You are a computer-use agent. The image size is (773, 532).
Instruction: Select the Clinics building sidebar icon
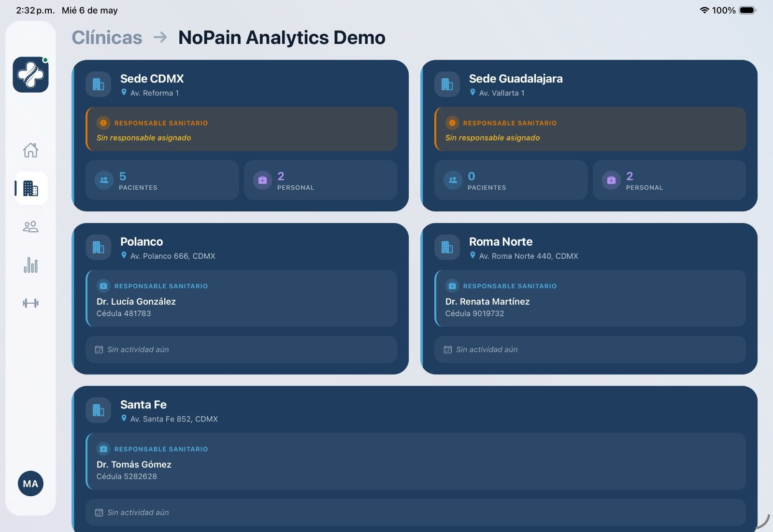30,188
